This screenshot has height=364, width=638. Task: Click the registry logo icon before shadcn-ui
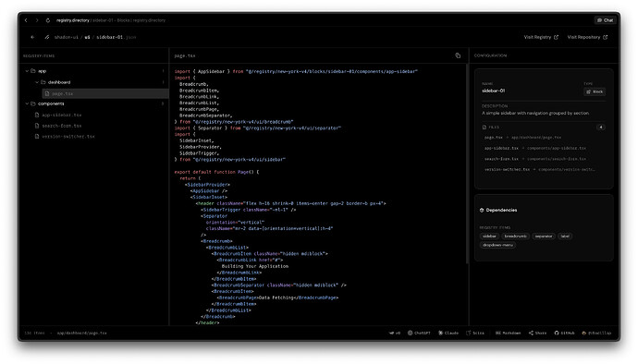[47, 37]
